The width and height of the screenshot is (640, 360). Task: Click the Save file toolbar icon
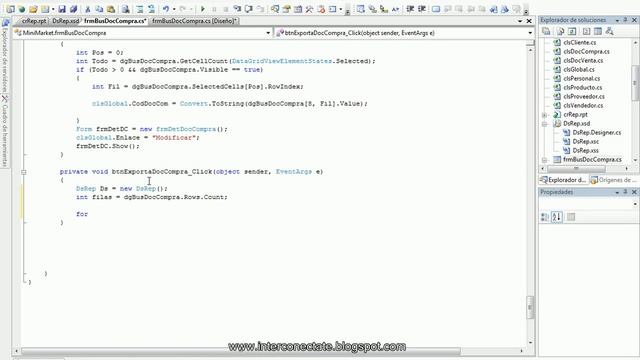pyautogui.click(x=62, y=9)
